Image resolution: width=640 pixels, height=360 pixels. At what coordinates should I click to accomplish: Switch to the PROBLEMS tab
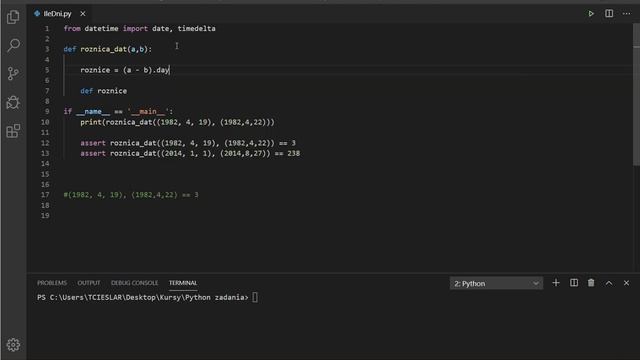pos(52,283)
